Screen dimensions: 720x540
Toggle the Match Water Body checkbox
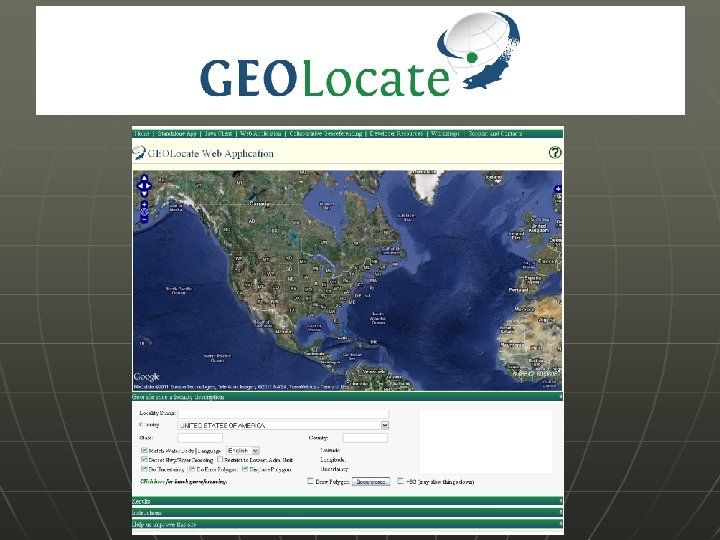click(144, 450)
